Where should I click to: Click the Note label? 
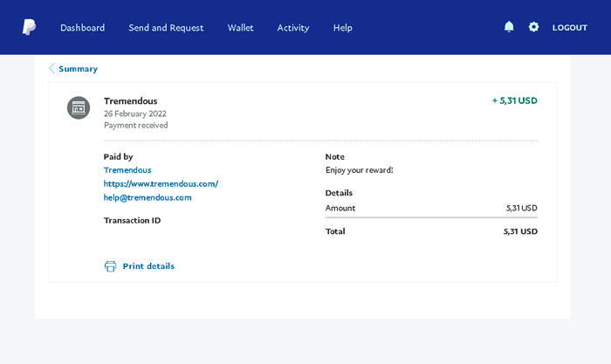[x=334, y=156]
